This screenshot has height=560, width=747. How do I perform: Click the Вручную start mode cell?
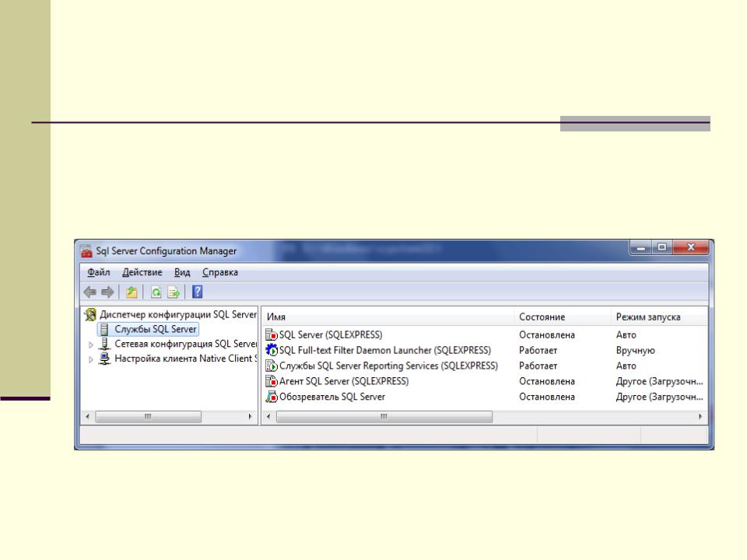point(635,350)
